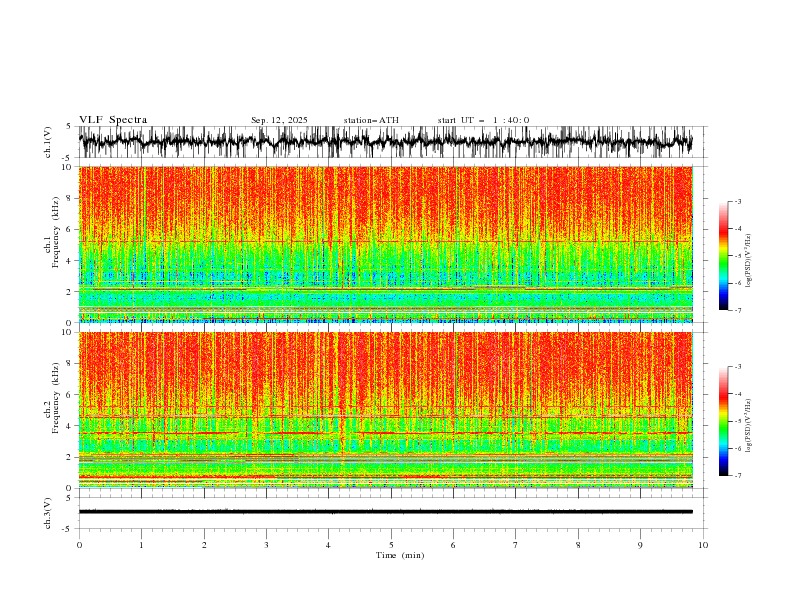Click the "station=ATH" header label
Screen dimensions: 792x612
[x=371, y=120]
